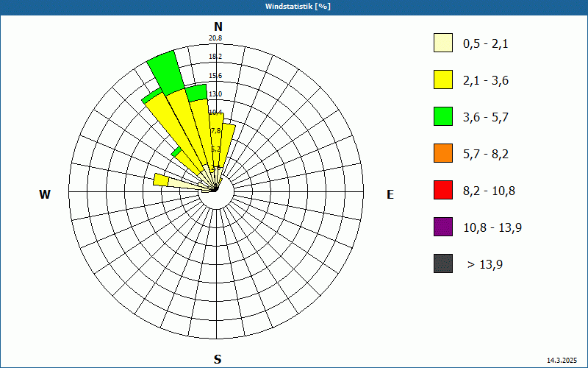Click the legend label 3,6 - 5,7
This screenshot has width=588, height=368.
[x=486, y=118]
